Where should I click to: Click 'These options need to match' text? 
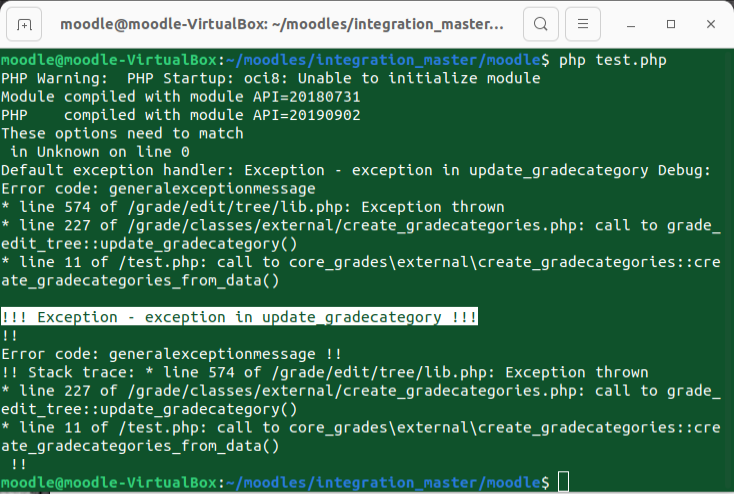pyautogui.click(x=122, y=133)
